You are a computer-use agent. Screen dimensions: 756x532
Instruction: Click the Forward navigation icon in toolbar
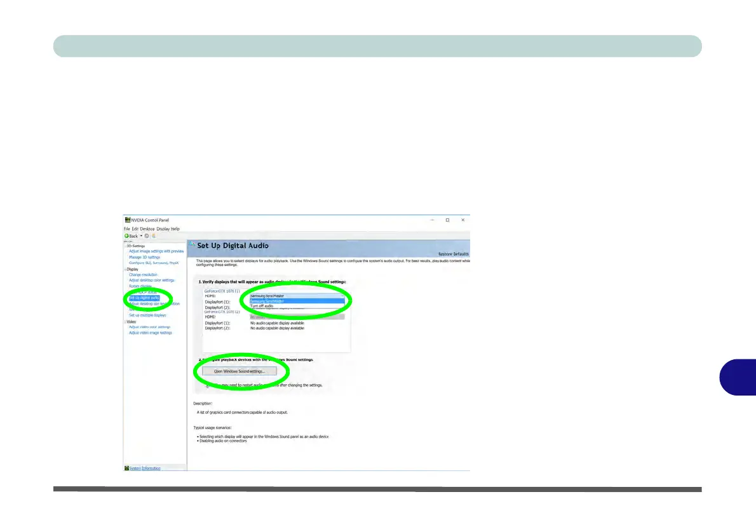pyautogui.click(x=147, y=236)
